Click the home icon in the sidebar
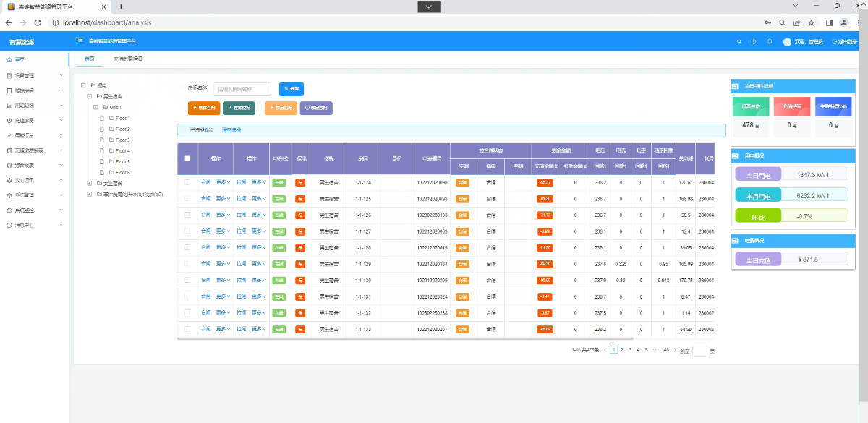 [9, 59]
